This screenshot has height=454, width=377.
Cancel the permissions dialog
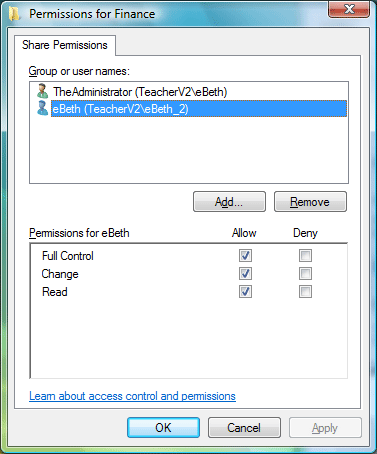[244, 428]
